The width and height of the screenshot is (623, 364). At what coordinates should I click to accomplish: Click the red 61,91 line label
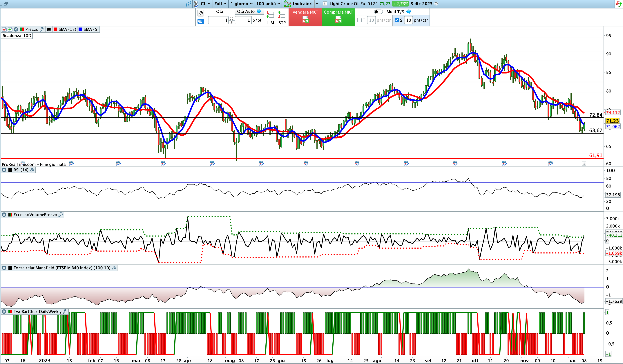pos(596,155)
